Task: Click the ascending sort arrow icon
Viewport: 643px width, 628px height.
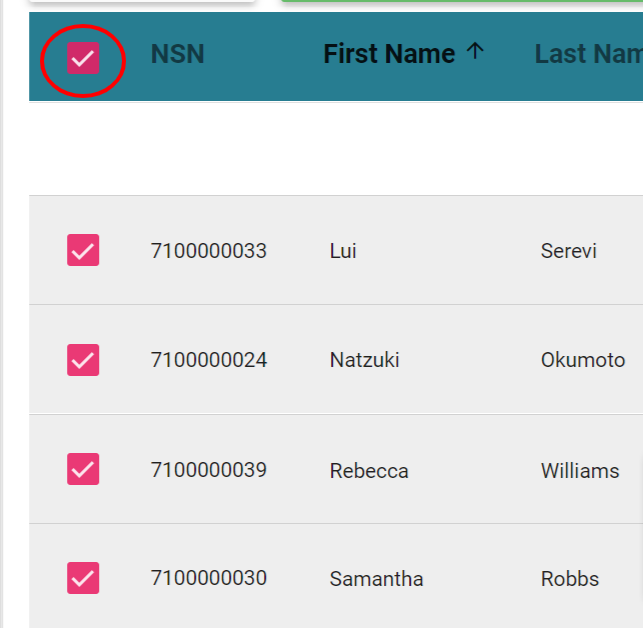Action: (476, 53)
